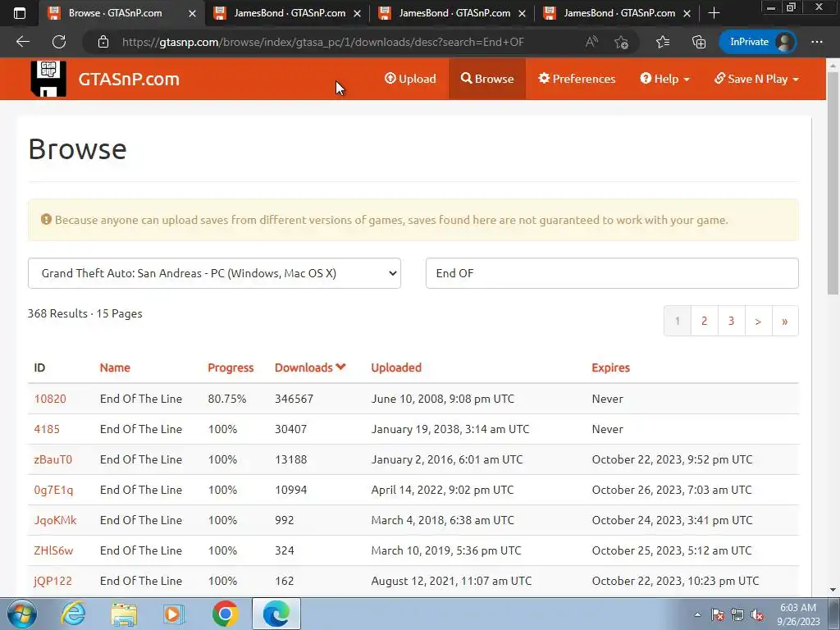Select the Browse nav item
Screen dimensions: 840x630
487,79
